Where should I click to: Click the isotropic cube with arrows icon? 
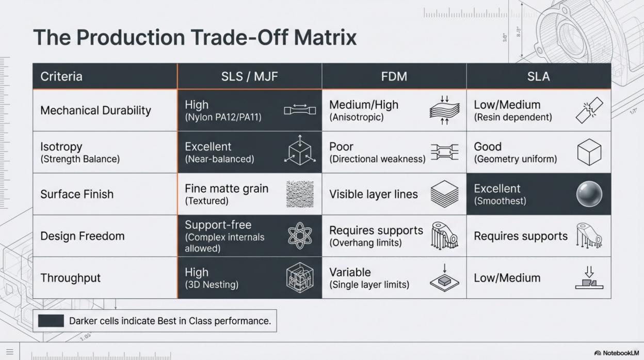coord(300,152)
